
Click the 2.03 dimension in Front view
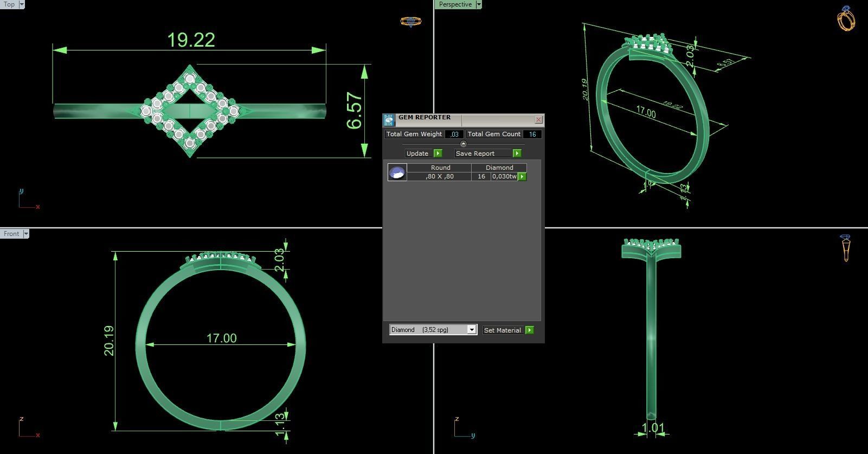tap(279, 259)
